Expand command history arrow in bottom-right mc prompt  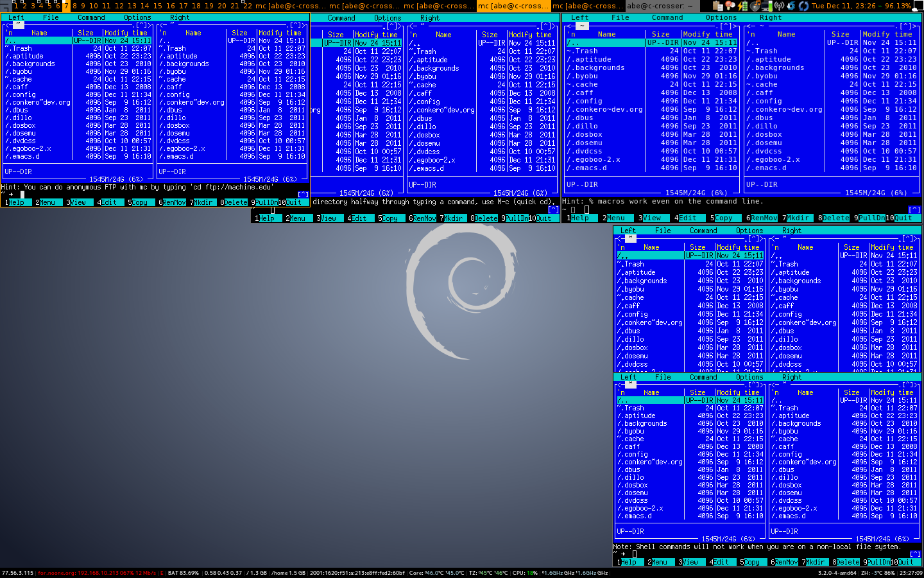915,554
